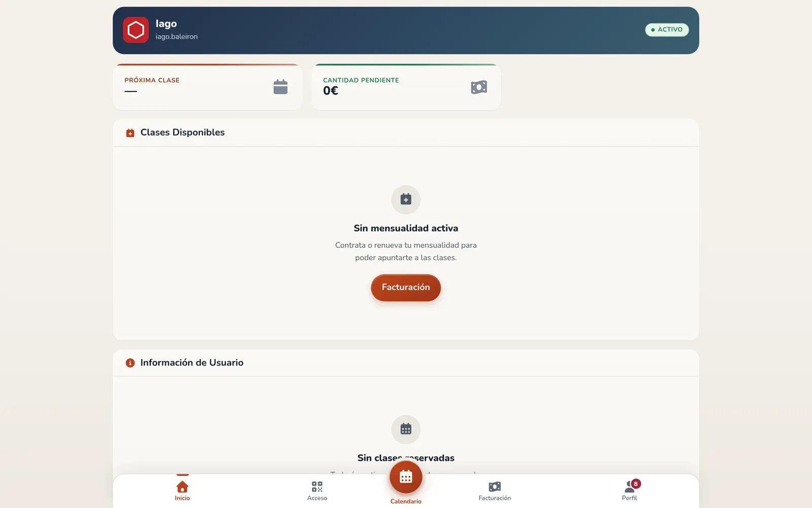Click the orange Facturación button
The height and width of the screenshot is (508, 812).
(x=406, y=288)
